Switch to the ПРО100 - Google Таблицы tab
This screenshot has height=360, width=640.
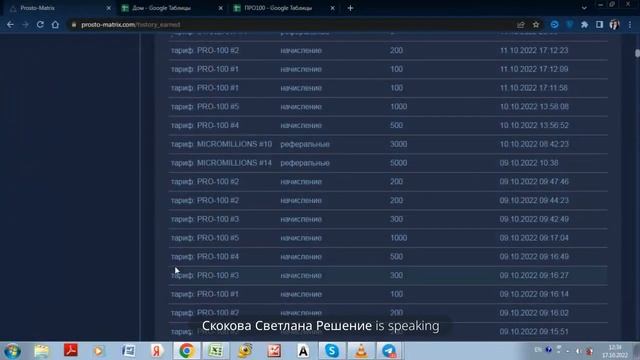click(x=284, y=8)
